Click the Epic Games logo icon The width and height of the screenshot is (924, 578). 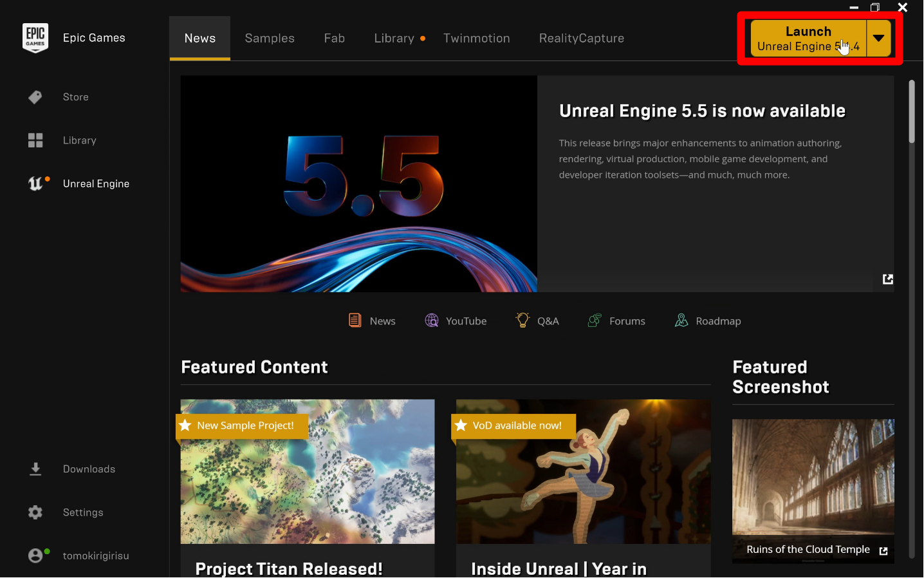coord(35,38)
